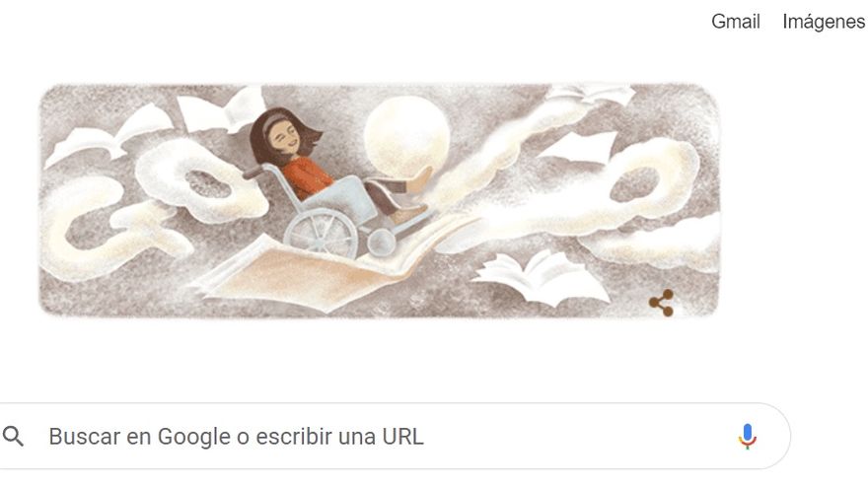Click the doodle share icon
Image resolution: width=868 pixels, height=488 pixels.
click(662, 303)
